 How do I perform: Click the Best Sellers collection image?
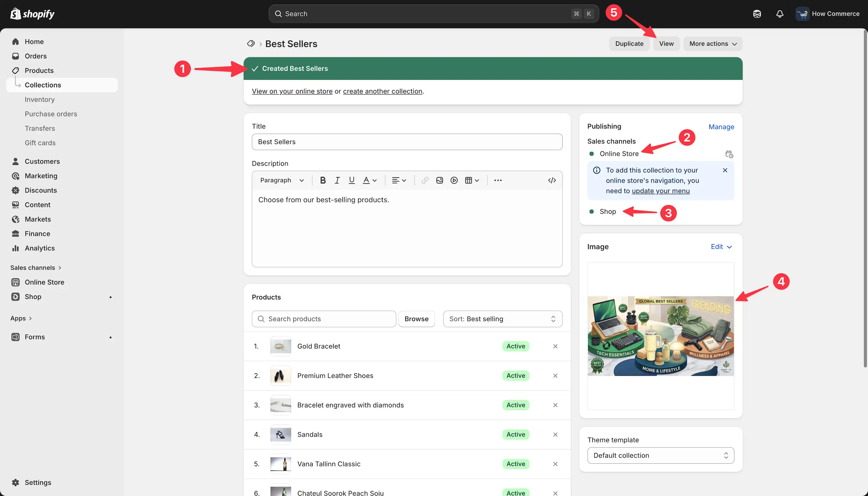660,336
